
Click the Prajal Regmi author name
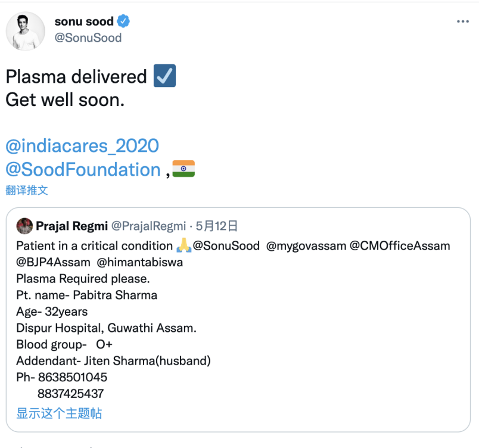(x=72, y=226)
